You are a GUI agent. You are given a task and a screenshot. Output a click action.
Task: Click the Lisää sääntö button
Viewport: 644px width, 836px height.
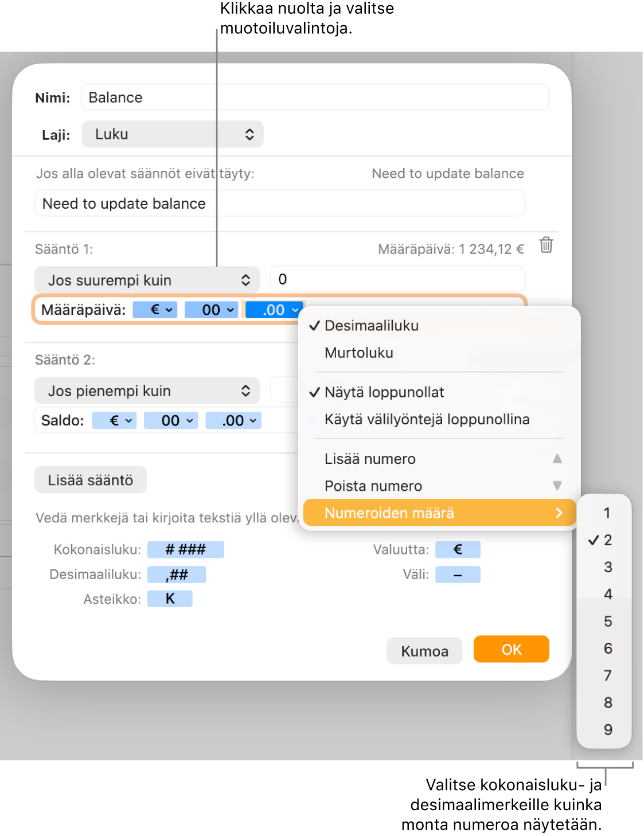91,480
